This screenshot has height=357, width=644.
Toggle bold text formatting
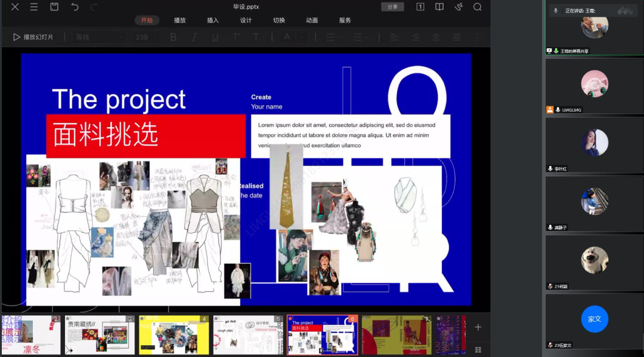174,37
